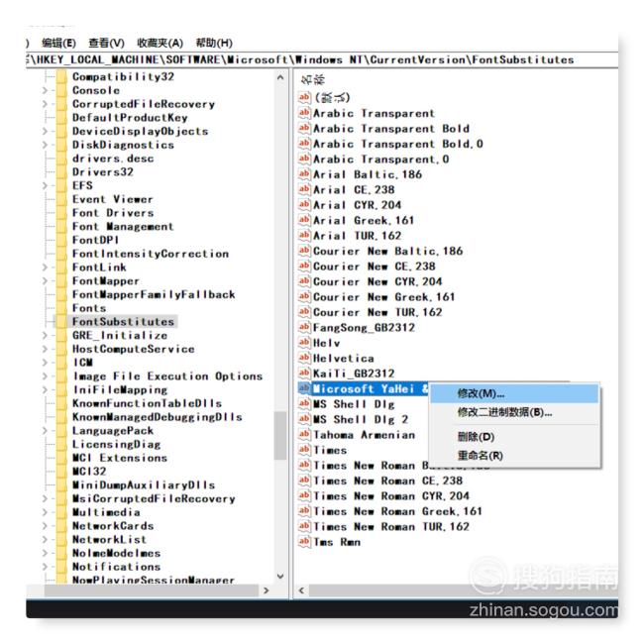Click the ab icon beside Helv
The height and width of the screenshot is (644, 644).
click(304, 343)
